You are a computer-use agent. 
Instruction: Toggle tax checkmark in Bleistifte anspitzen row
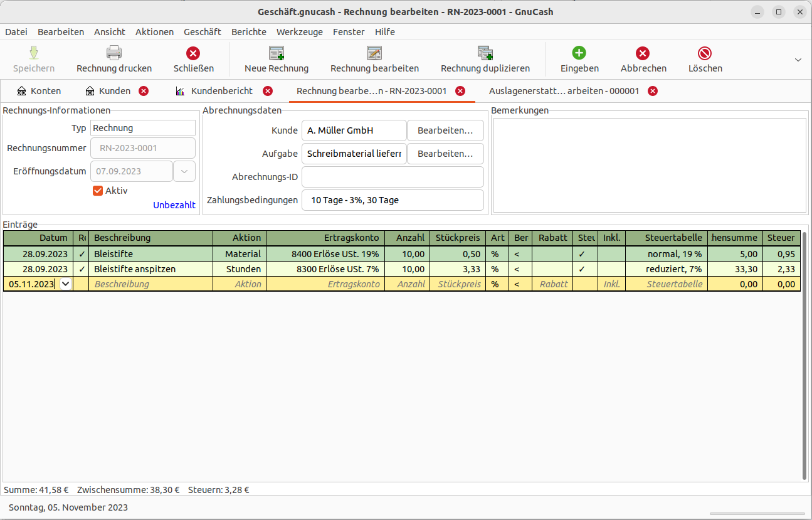581,269
